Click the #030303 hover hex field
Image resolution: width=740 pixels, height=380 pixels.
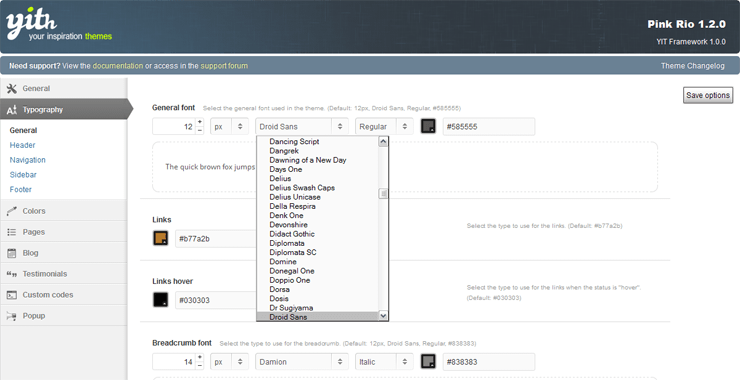[216, 300]
